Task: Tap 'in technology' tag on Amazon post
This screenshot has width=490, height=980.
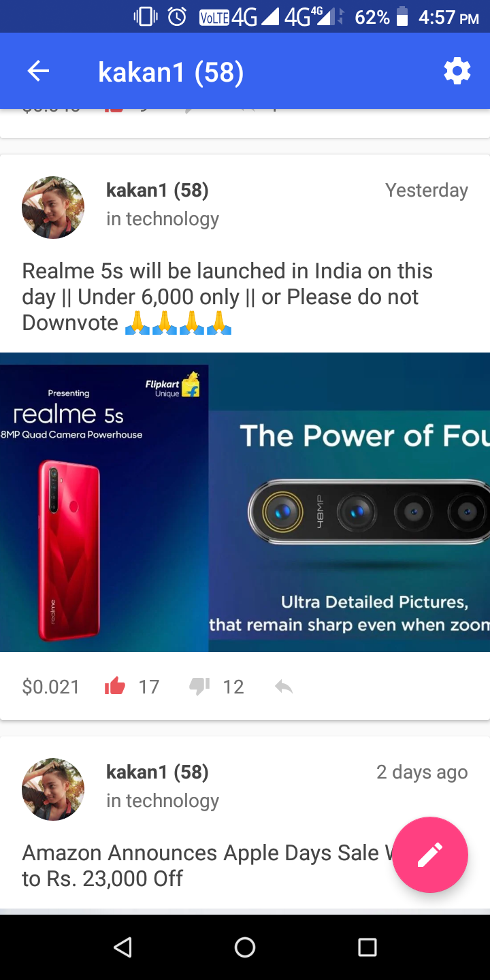Action: point(163,800)
